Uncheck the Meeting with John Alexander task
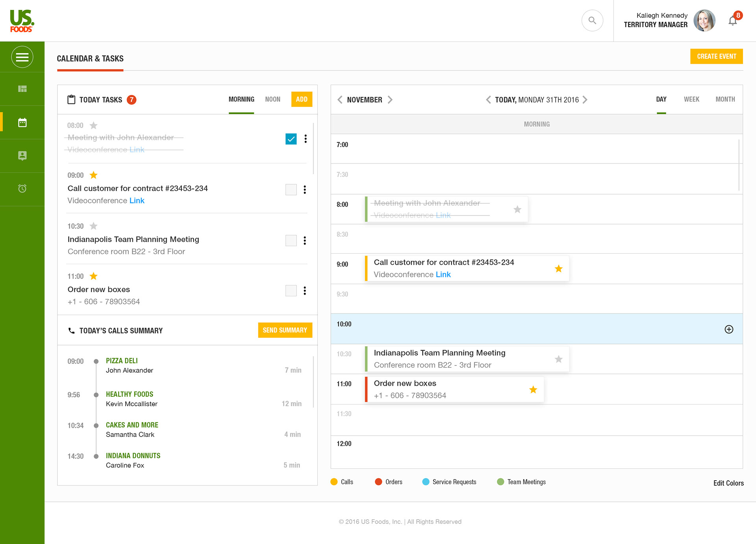 (291, 139)
